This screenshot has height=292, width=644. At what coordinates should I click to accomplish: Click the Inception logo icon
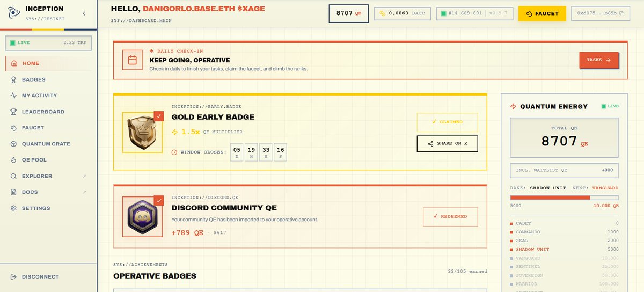(13, 12)
